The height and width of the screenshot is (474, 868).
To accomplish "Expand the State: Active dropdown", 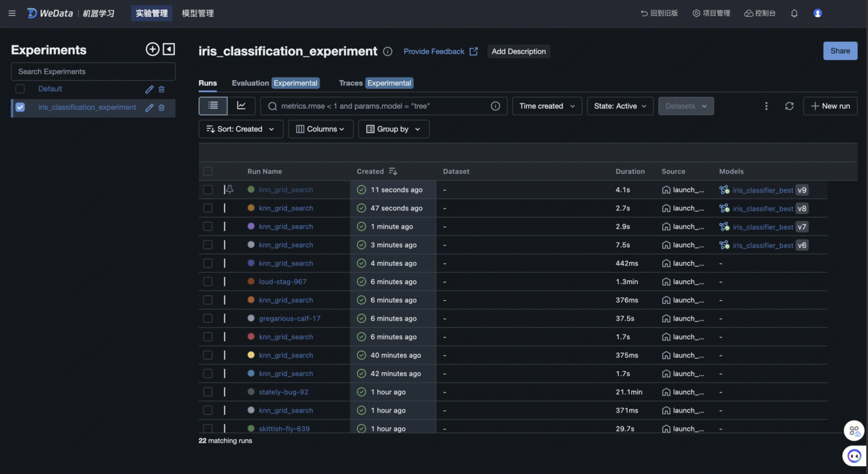I will [620, 106].
